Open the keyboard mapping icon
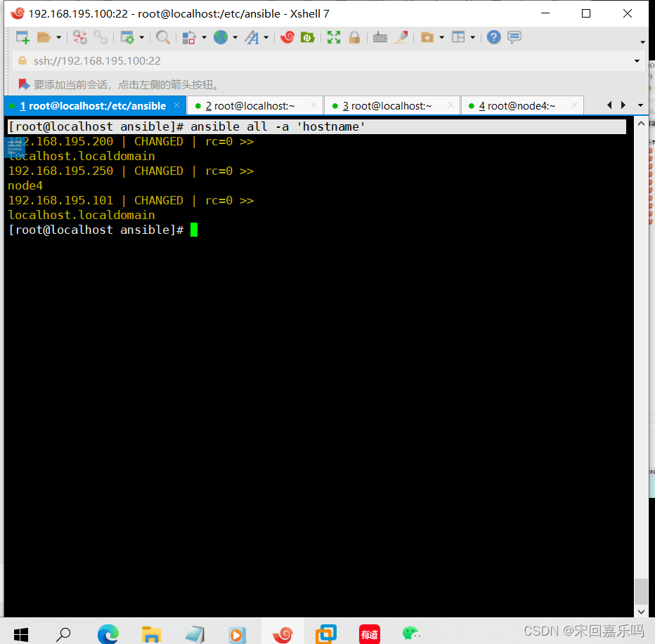 tap(380, 37)
